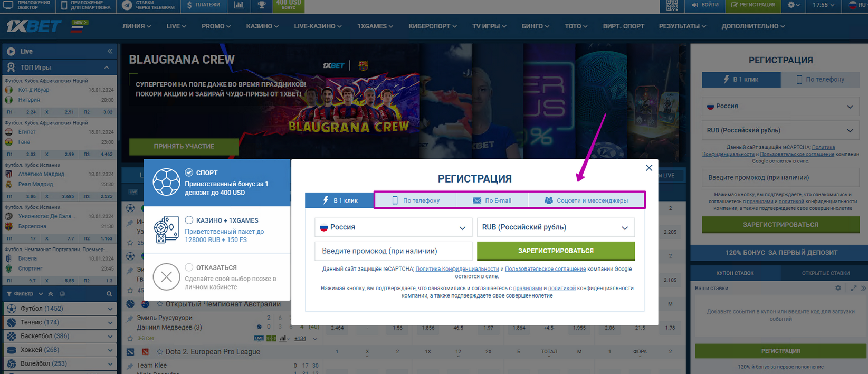The width and height of the screenshot is (868, 374).
Task: Open the Россия country dropdown in modal
Action: pyautogui.click(x=393, y=227)
